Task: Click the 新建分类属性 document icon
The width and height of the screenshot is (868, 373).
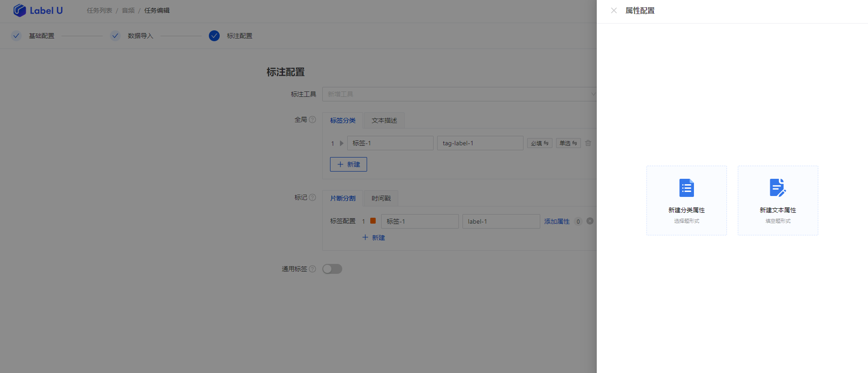Action: [x=686, y=188]
